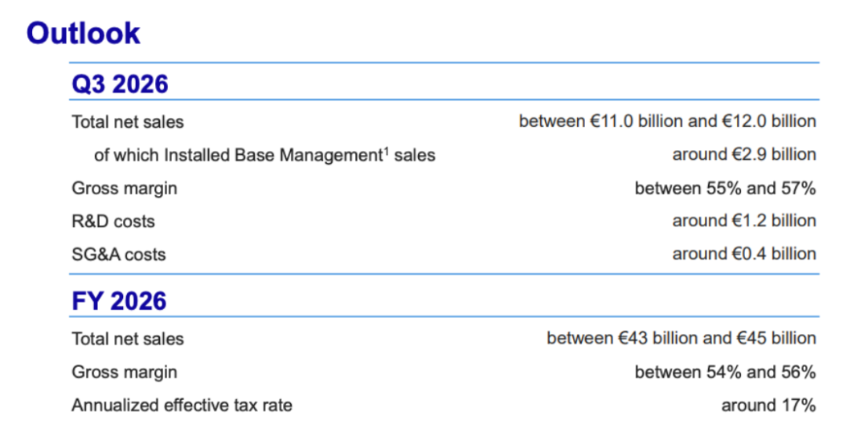868x432 pixels.
Task: Click the around 17% value
Action: click(x=768, y=406)
